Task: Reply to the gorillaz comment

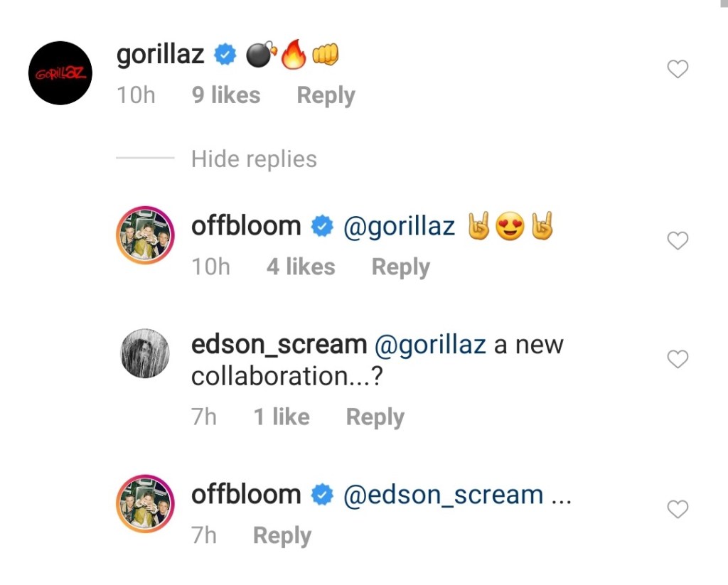Action: (326, 95)
